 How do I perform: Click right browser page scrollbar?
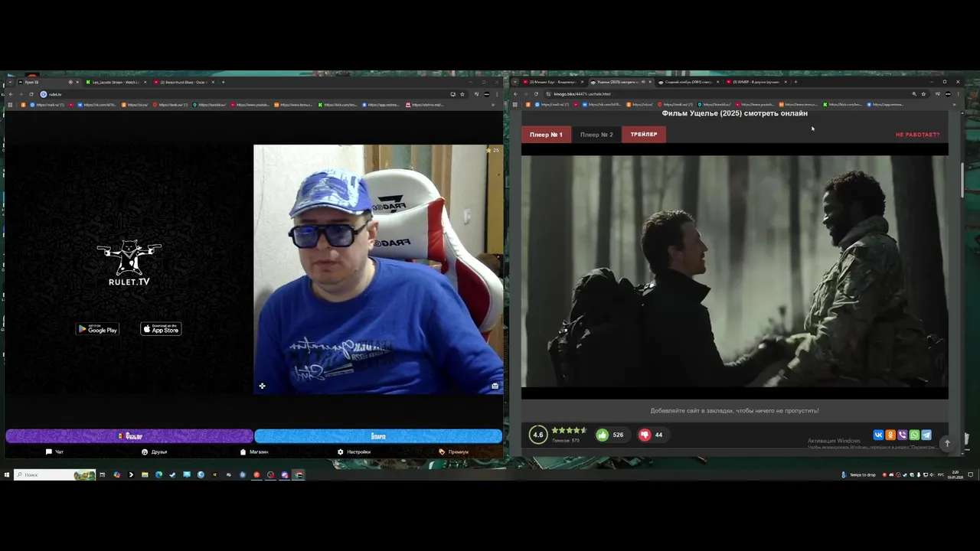point(962,180)
